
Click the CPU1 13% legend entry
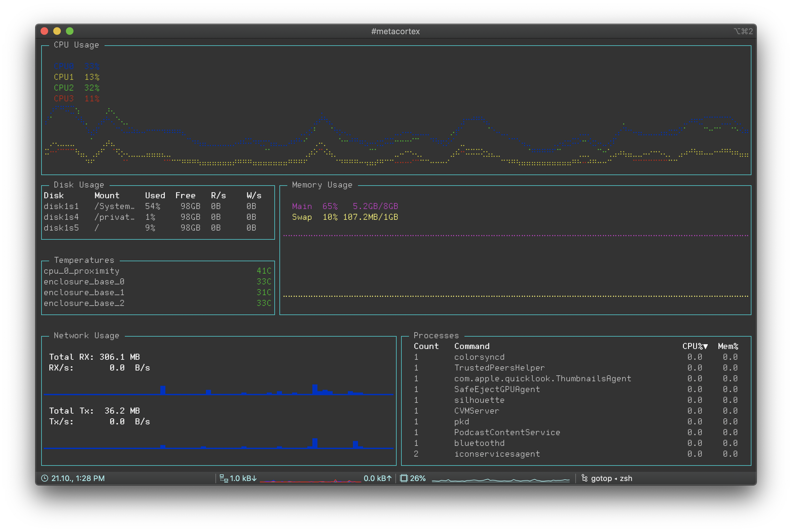(x=76, y=77)
